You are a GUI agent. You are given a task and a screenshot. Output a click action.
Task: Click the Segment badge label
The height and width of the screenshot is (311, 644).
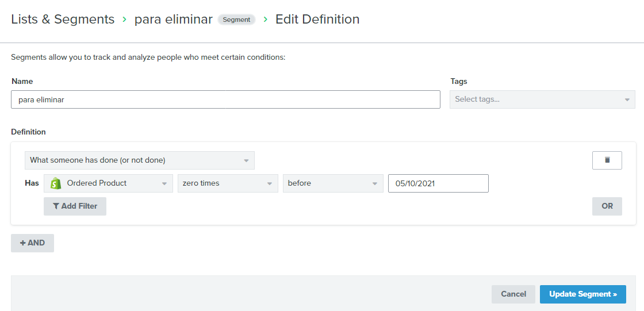236,20
